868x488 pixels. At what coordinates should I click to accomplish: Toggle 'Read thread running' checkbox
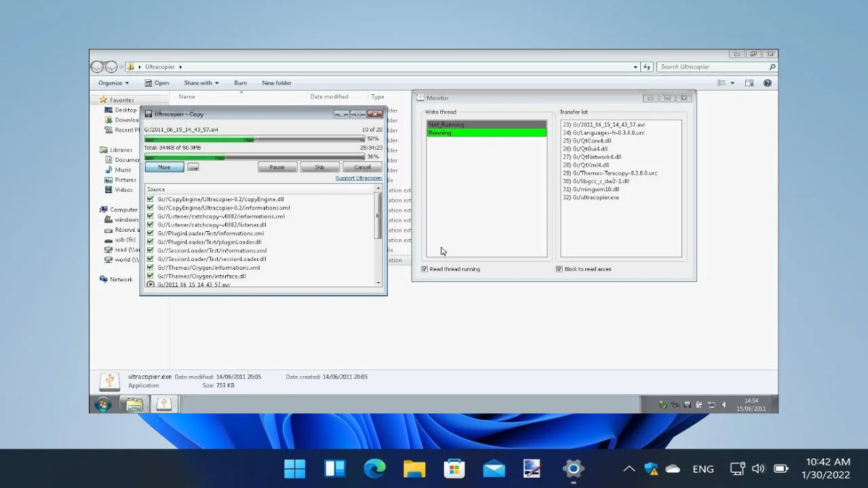pyautogui.click(x=425, y=269)
